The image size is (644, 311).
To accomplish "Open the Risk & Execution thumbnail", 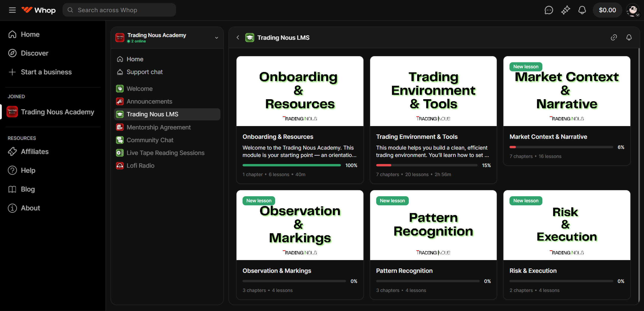I will click(x=567, y=225).
